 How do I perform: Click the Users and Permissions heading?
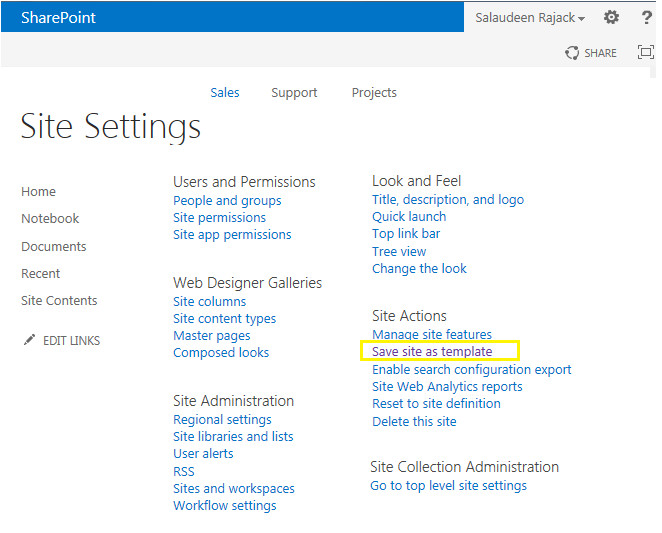(x=244, y=182)
